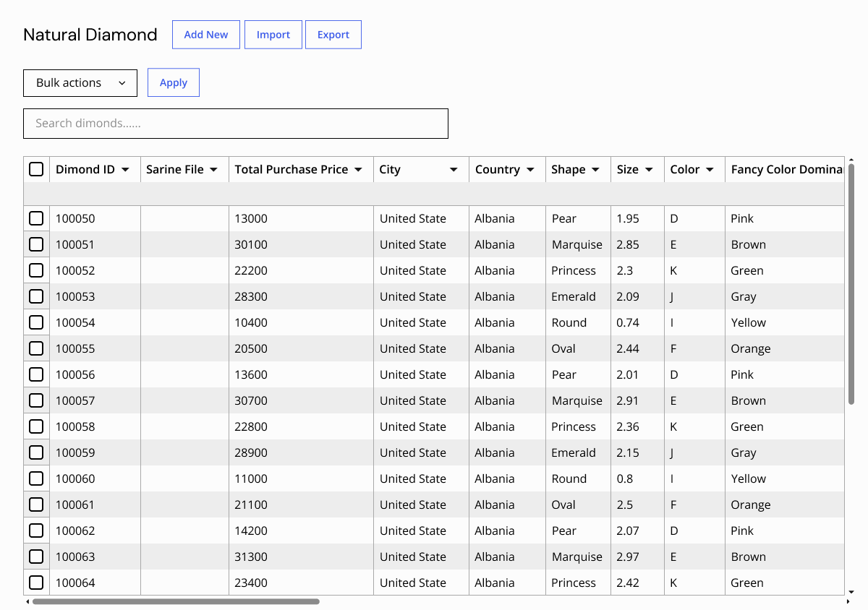This screenshot has height=610, width=868.
Task: Click the Fancy Color Dominant column header
Action: [785, 169]
